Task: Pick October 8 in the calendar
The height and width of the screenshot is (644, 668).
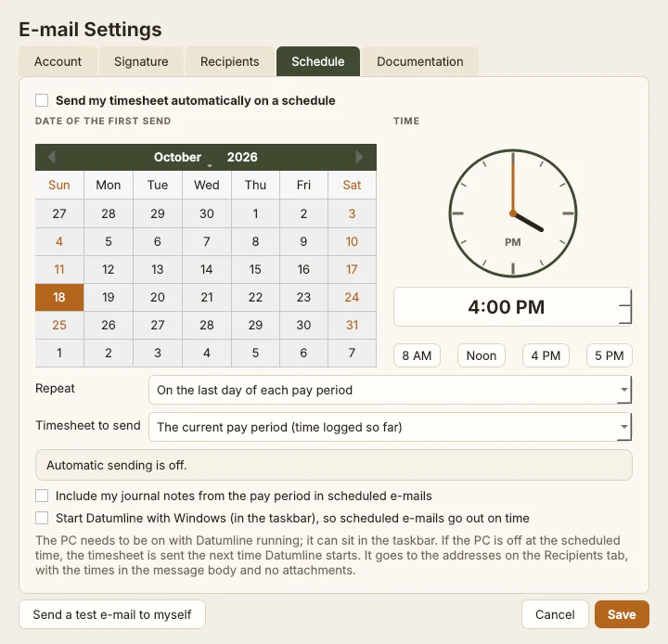Action: click(x=255, y=241)
